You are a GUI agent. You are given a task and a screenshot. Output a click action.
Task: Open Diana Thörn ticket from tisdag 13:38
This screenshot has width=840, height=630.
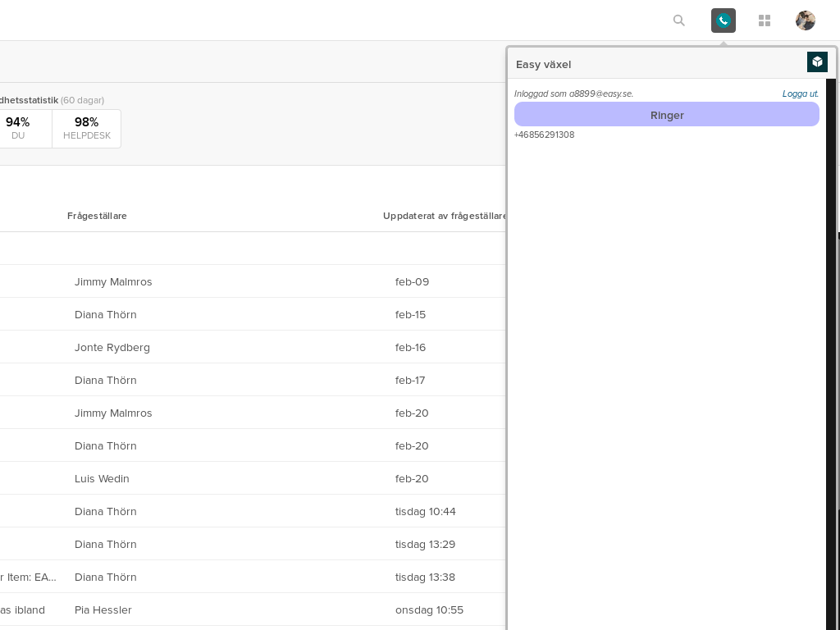pos(105,577)
